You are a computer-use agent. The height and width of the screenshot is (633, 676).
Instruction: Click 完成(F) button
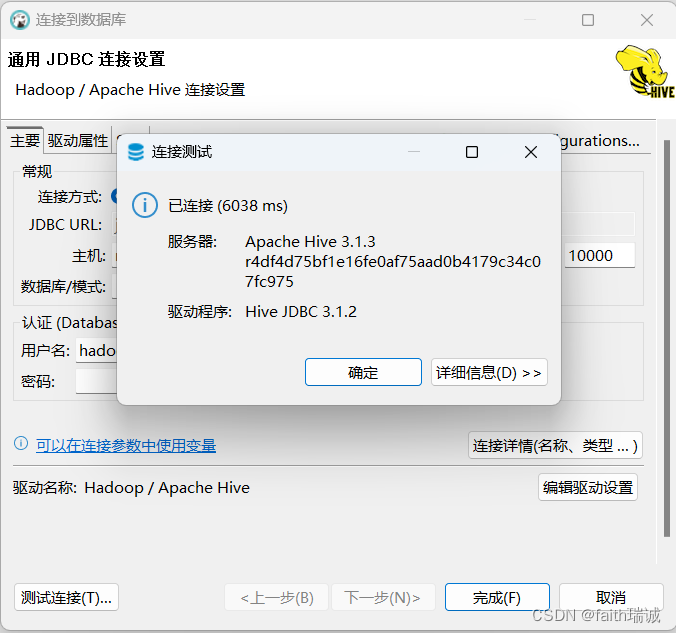click(497, 597)
